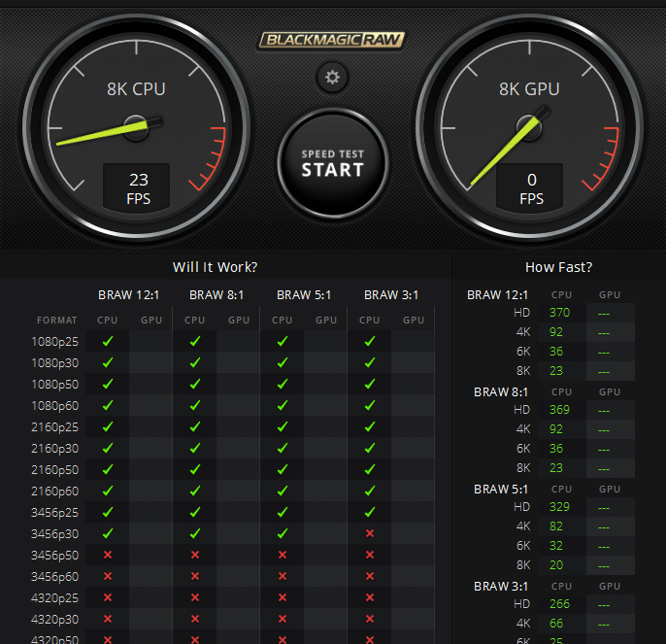The height and width of the screenshot is (644, 666).
Task: Click BRAW 8:1 HD CPU value 369
Action: (559, 410)
